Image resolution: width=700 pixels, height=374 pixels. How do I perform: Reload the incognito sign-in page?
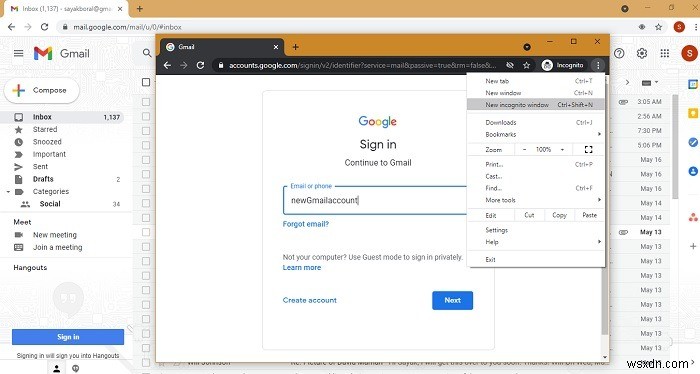[200, 65]
